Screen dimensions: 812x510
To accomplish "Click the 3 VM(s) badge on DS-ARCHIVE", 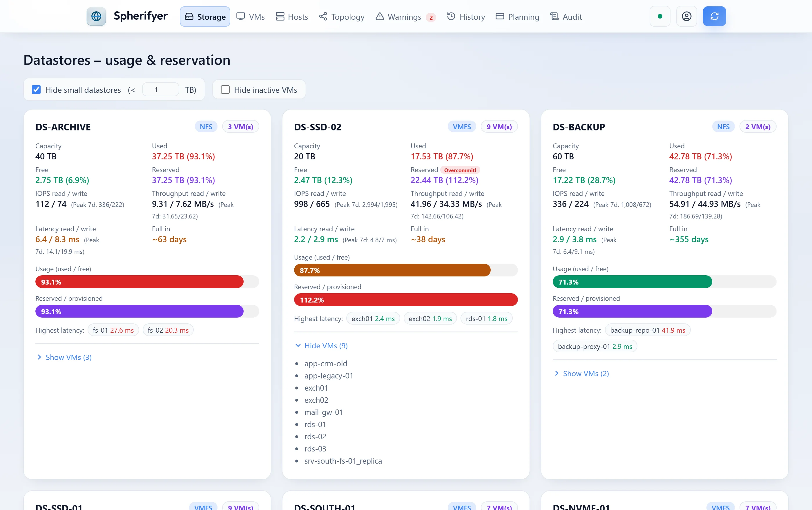I will click(240, 127).
